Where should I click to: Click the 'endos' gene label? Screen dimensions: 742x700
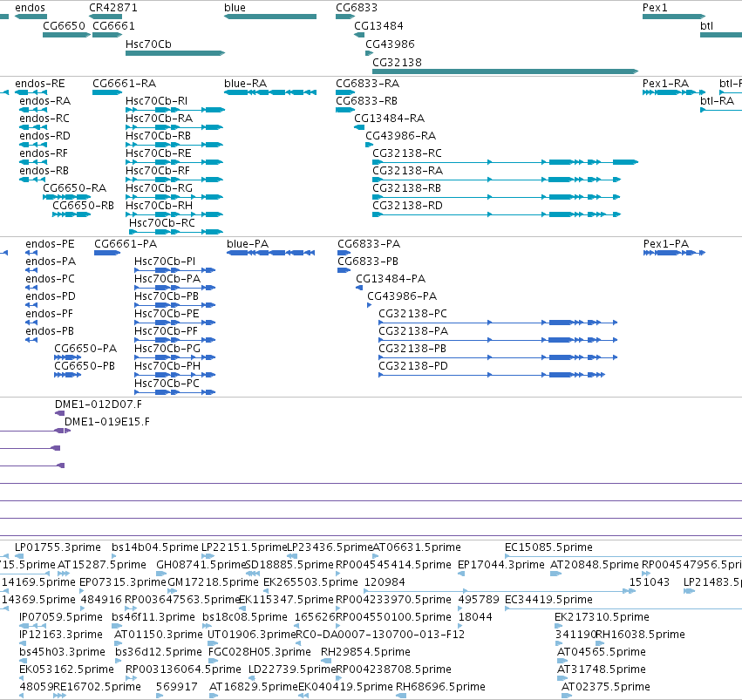(30, 8)
